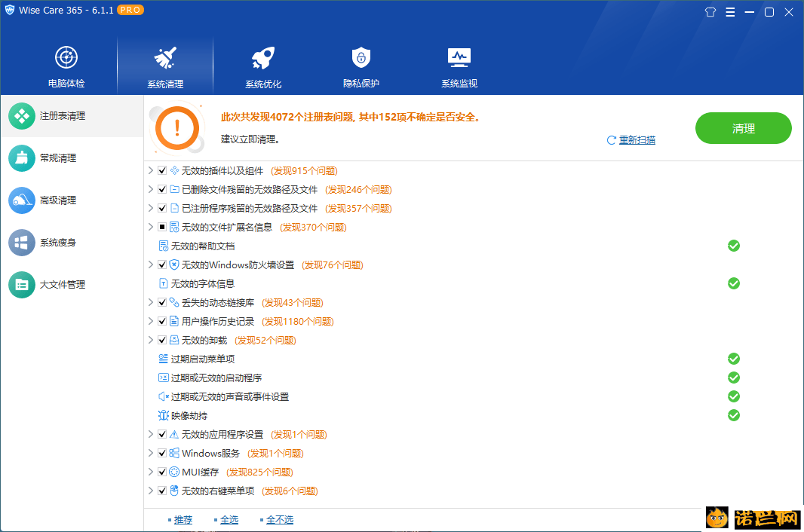Open the 注册表清理 sidebar item
This screenshot has height=532, width=804.
(72, 116)
